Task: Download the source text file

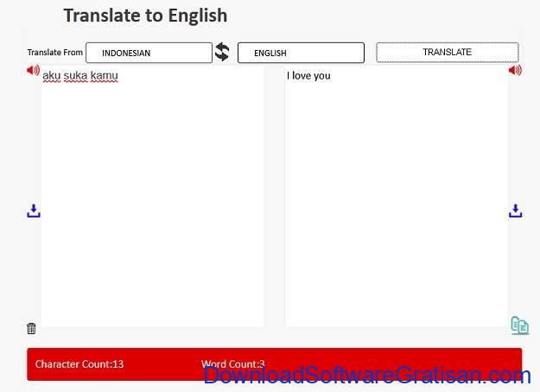Action: click(34, 211)
